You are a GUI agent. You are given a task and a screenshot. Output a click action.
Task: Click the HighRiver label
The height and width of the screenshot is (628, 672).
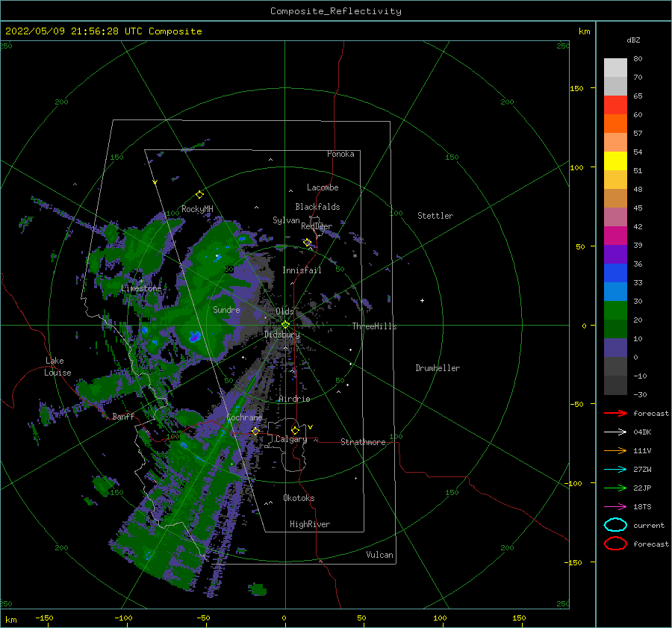pyautogui.click(x=310, y=524)
